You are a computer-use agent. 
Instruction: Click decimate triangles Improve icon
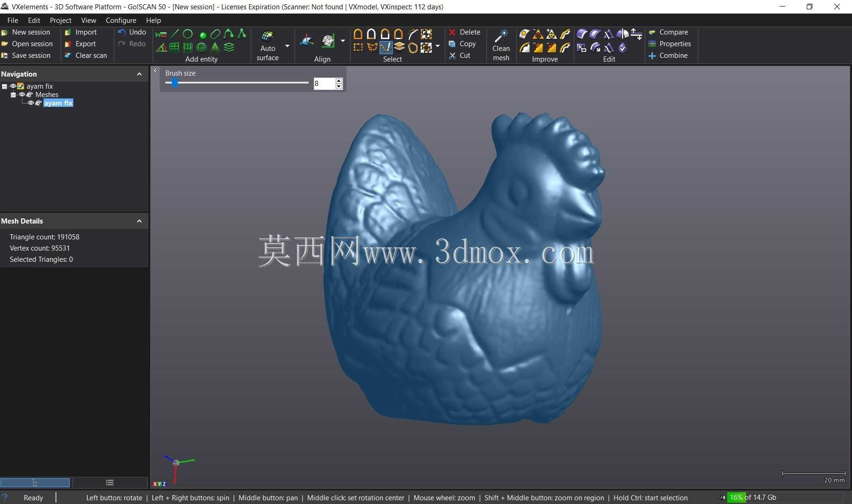(538, 34)
